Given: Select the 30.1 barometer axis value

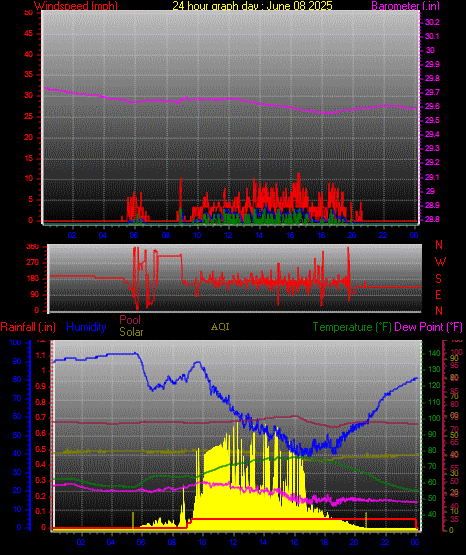Looking at the screenshot, I should pyautogui.click(x=432, y=36).
